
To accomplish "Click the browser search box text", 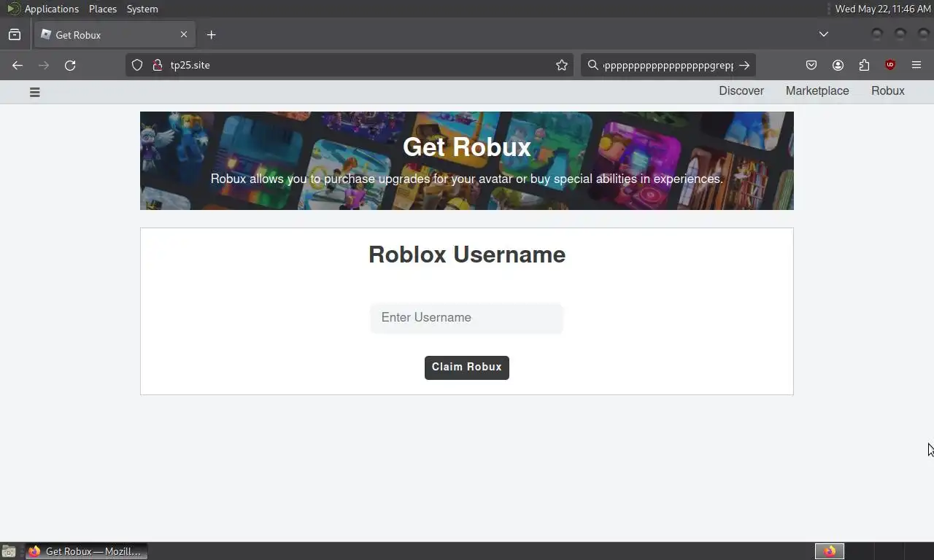I will (668, 65).
